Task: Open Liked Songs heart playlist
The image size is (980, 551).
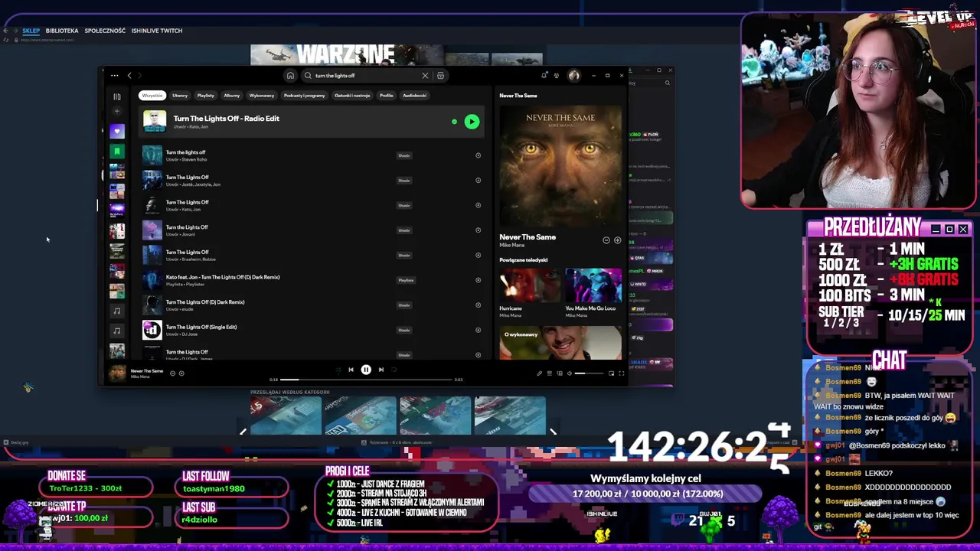Action: pyautogui.click(x=117, y=132)
